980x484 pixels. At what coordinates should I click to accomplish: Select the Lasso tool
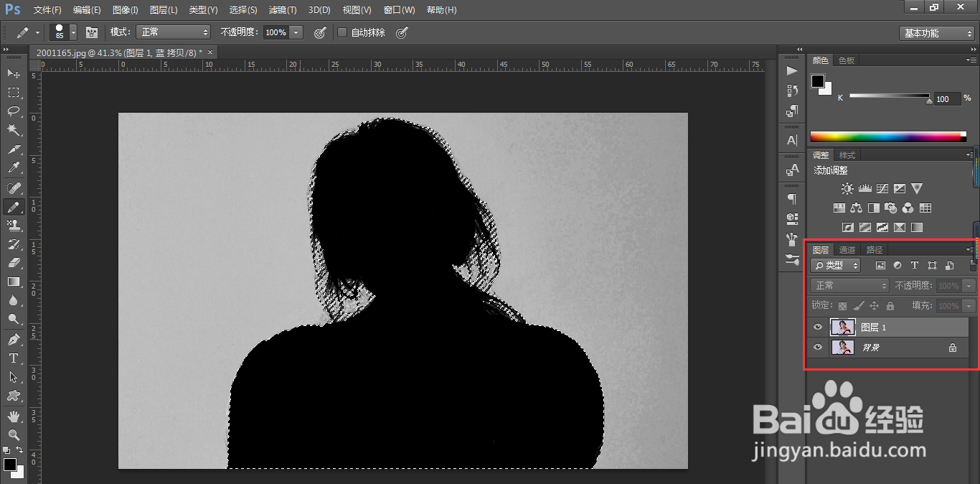click(14, 111)
